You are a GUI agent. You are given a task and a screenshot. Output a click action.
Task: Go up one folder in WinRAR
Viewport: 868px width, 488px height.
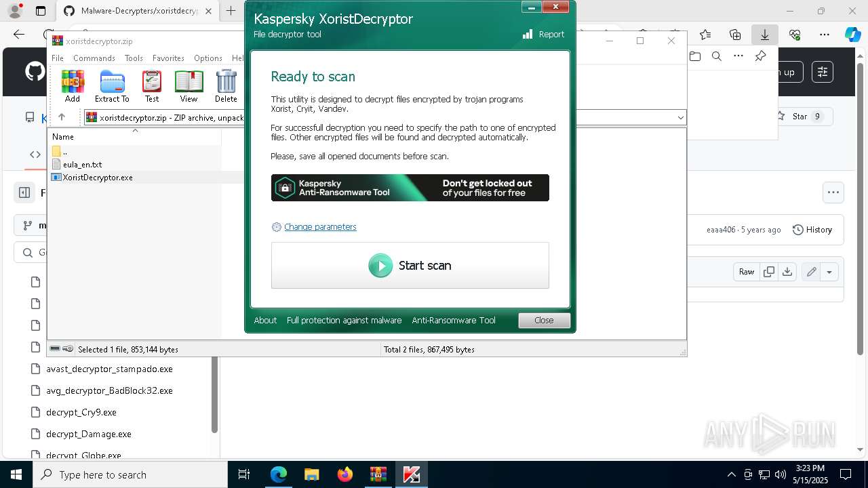click(62, 117)
